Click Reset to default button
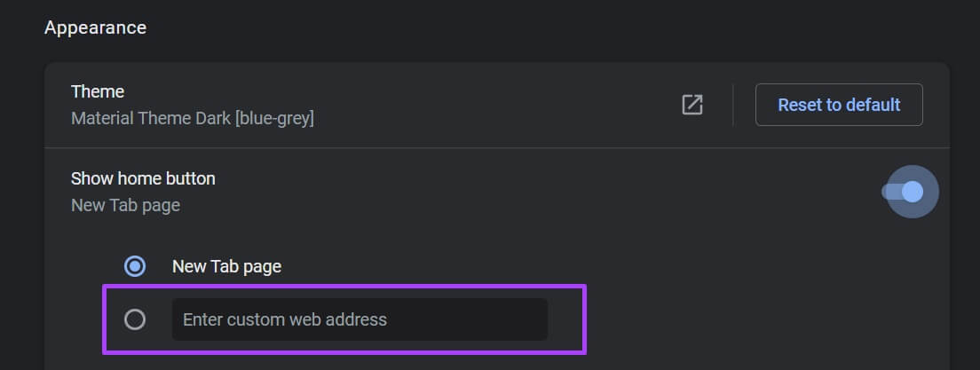This screenshot has height=370, width=980. click(839, 105)
